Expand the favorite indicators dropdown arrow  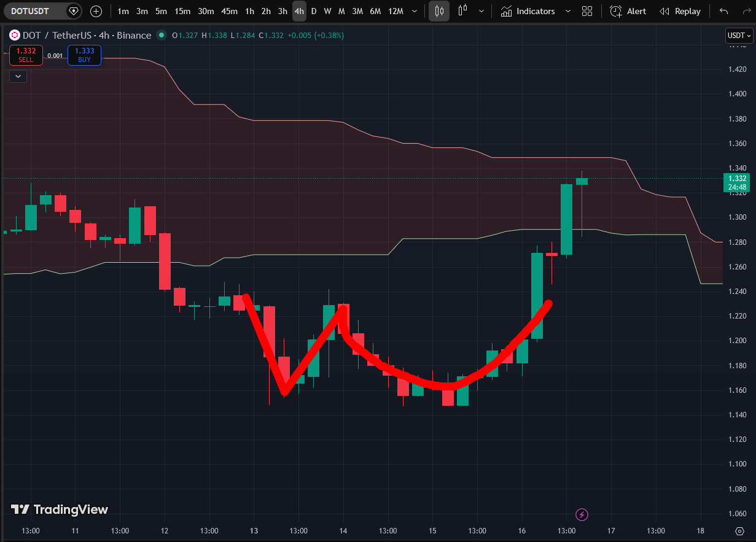click(x=567, y=11)
